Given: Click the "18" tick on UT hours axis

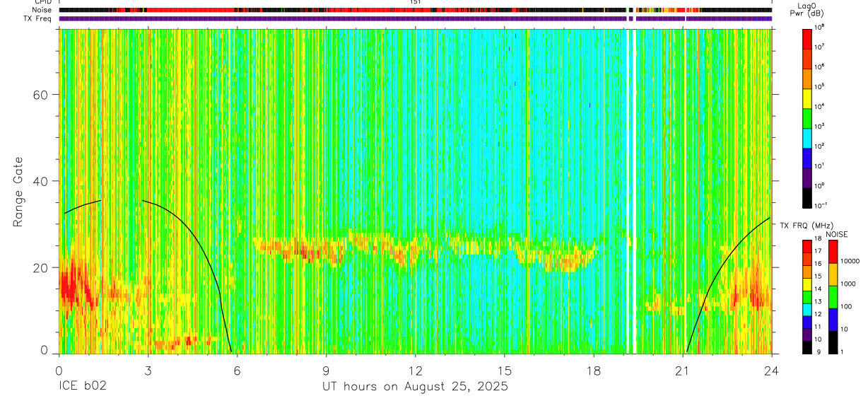Looking at the screenshot, I should pyautogui.click(x=594, y=370).
